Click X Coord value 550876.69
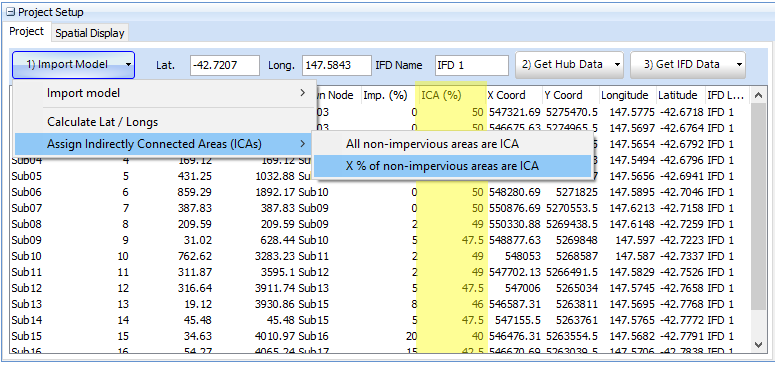The width and height of the screenshot is (775, 365). 515,208
